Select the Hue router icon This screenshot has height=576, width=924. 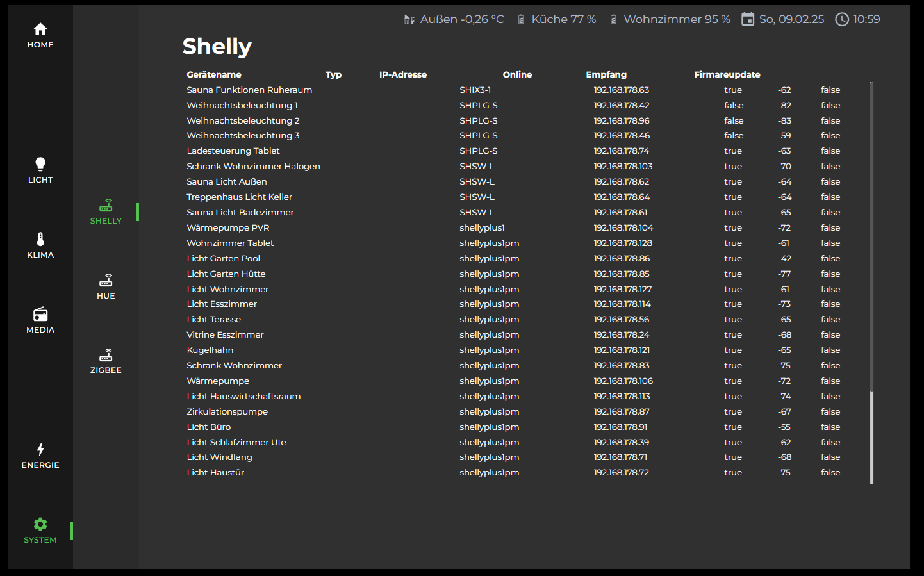tap(106, 281)
